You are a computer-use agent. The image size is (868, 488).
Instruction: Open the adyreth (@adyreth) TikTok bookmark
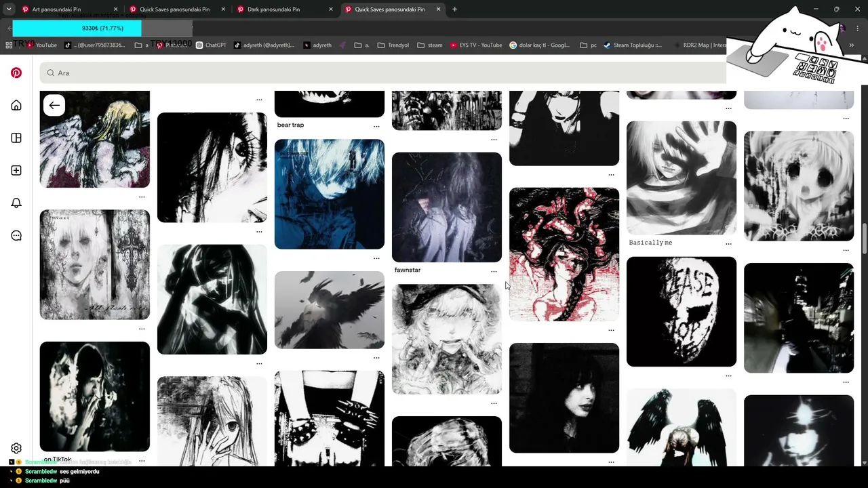(x=264, y=45)
